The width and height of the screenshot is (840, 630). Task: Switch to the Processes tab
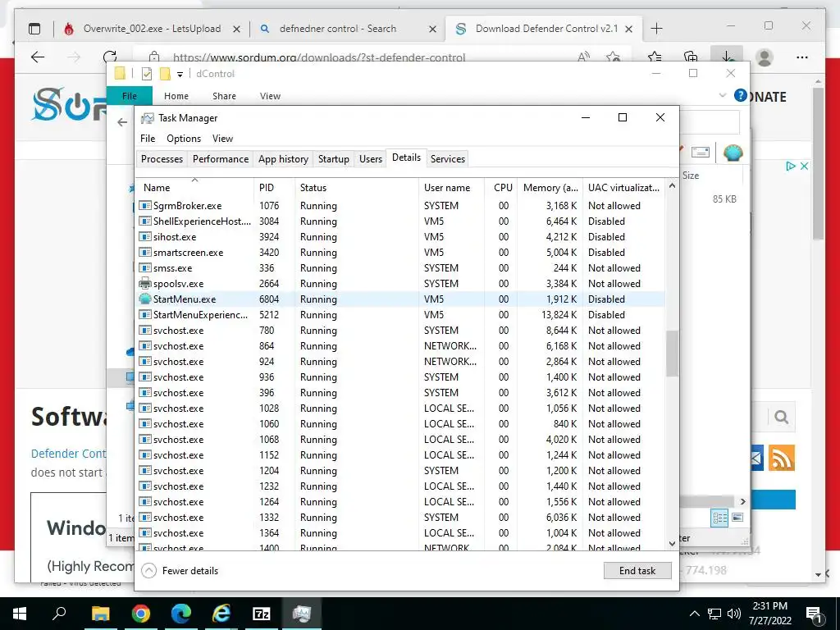pos(162,158)
